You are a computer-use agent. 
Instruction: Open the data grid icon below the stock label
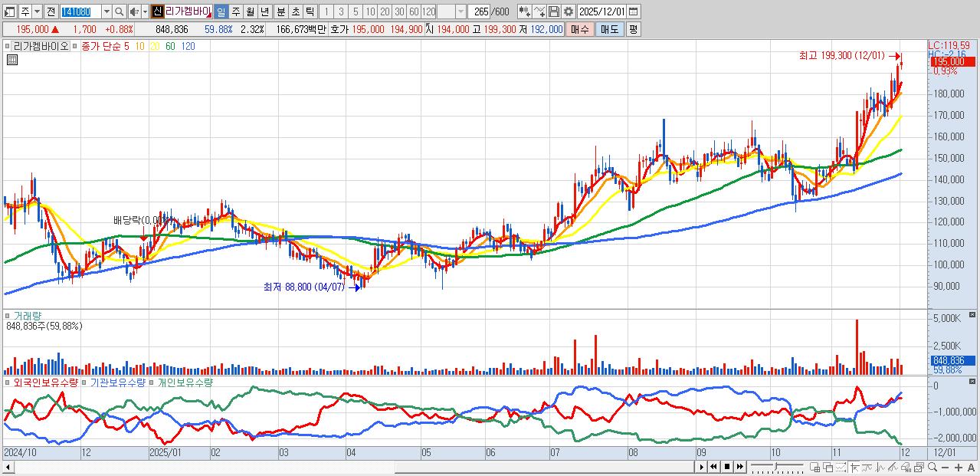(12, 59)
